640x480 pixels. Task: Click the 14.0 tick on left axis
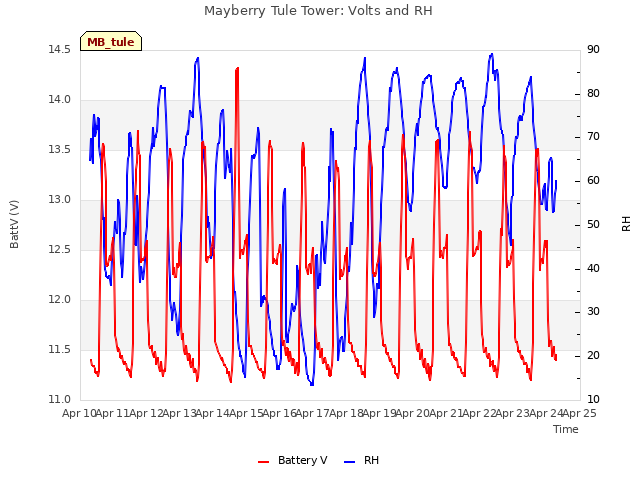pos(60,100)
